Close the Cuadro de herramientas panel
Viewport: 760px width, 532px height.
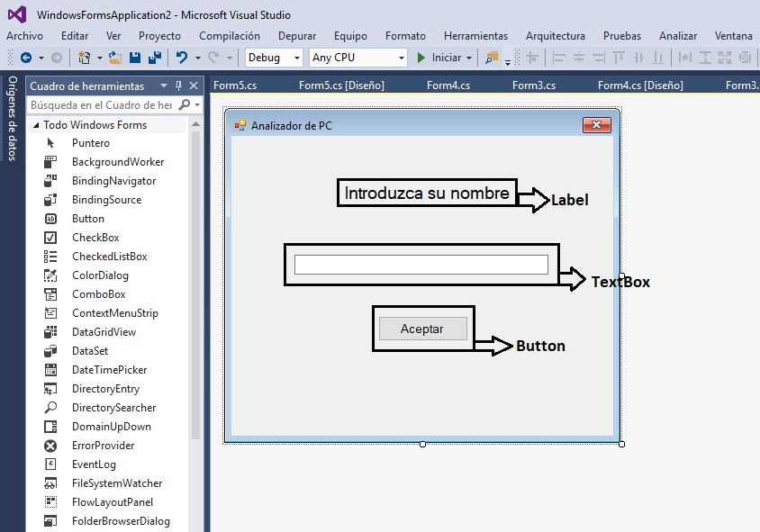[x=194, y=86]
